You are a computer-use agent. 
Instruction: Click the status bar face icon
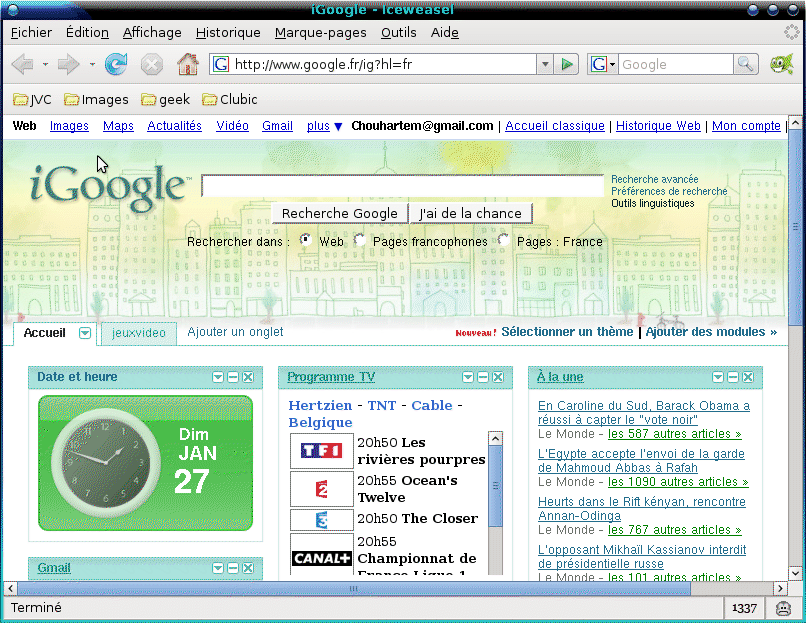click(x=783, y=608)
